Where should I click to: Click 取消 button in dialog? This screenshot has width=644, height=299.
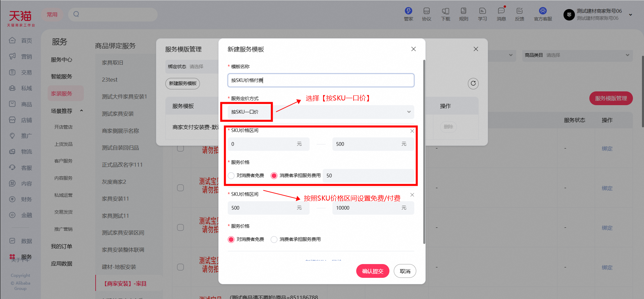coord(405,271)
